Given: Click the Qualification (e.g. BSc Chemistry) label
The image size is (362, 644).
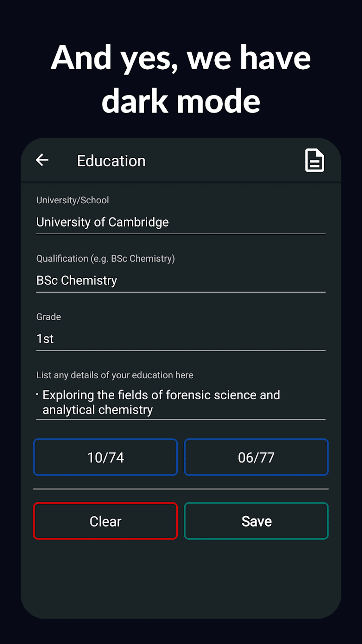Looking at the screenshot, I should pos(105,259).
